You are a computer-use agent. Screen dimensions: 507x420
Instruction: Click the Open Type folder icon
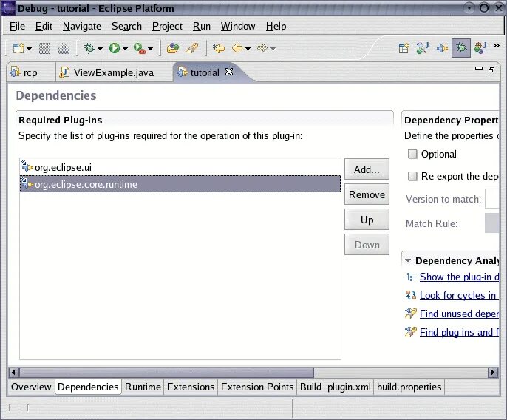173,49
